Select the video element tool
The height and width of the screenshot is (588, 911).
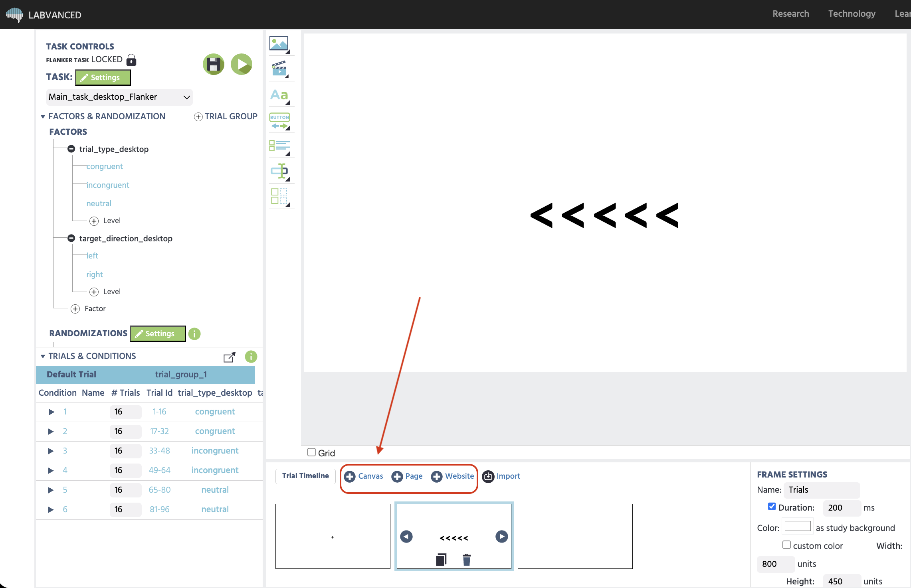click(x=279, y=69)
